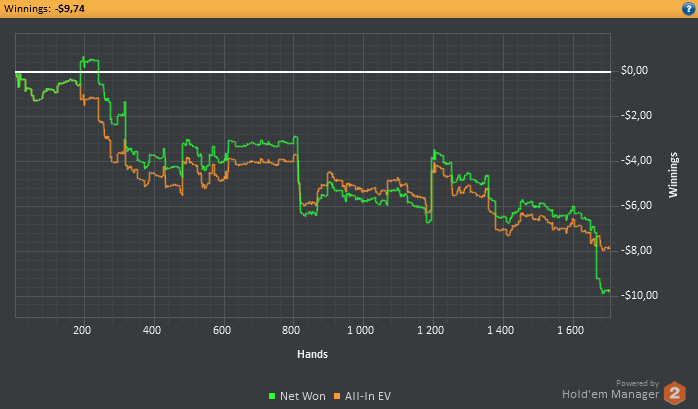Click the Hands x-axis title
Screen dimensions: 698x409
point(312,354)
